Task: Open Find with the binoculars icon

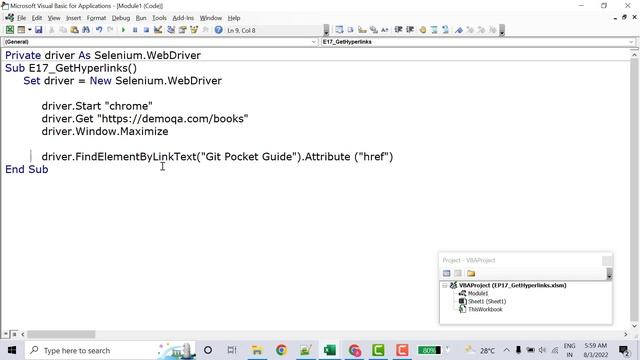Action: click(x=86, y=30)
